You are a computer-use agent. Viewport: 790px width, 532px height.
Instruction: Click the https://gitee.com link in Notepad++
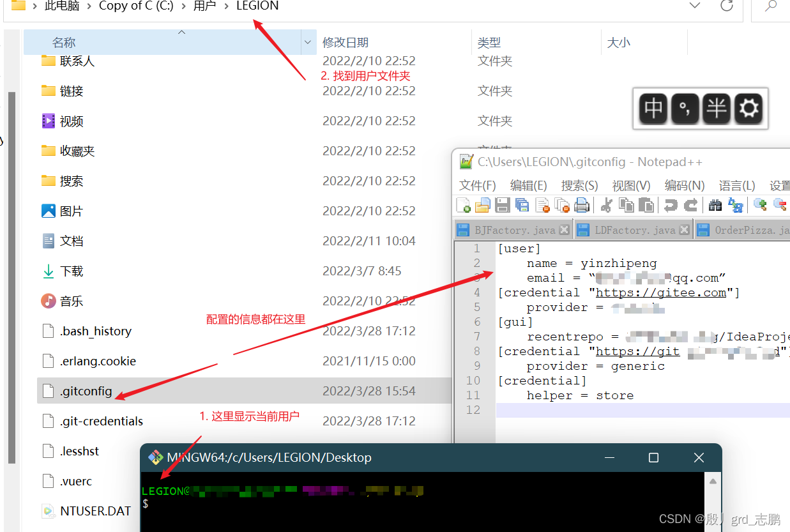pos(661,293)
